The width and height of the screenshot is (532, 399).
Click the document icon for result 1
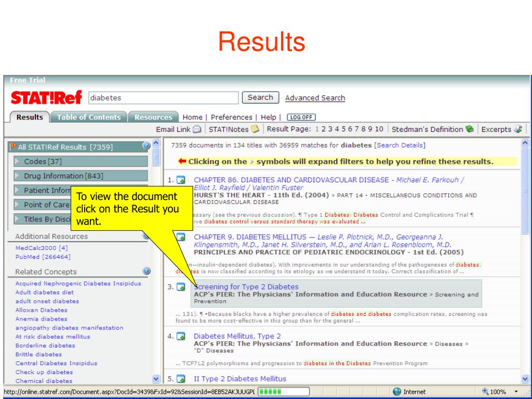(181, 180)
